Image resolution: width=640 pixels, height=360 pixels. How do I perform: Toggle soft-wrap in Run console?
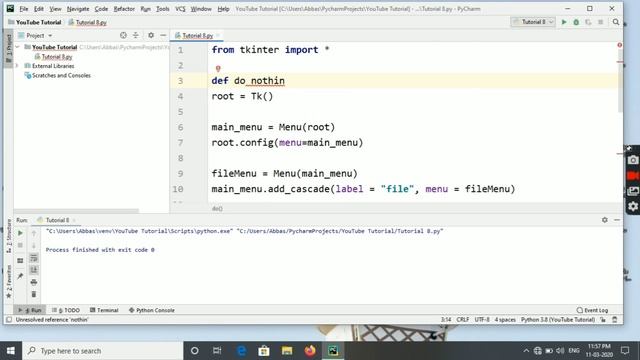(x=34, y=258)
